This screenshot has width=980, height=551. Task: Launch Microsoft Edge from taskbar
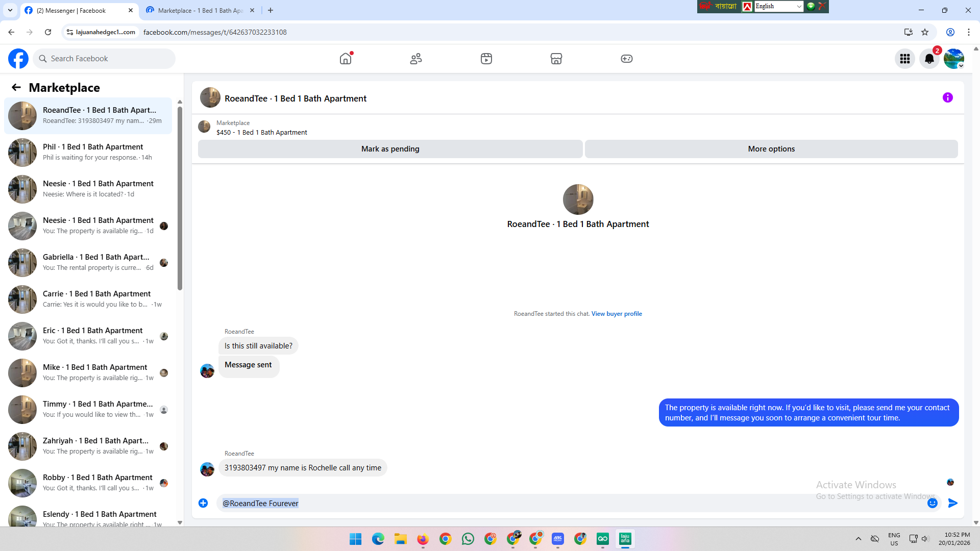[378, 539]
